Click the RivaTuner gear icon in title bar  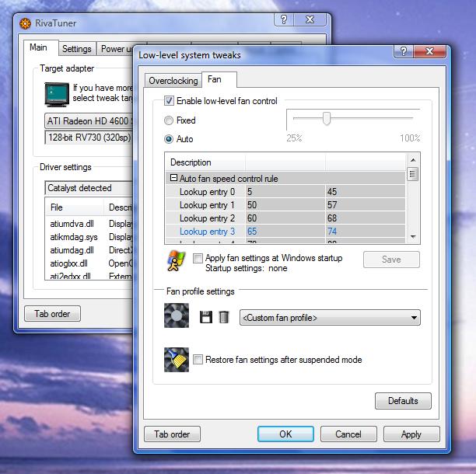pos(26,23)
